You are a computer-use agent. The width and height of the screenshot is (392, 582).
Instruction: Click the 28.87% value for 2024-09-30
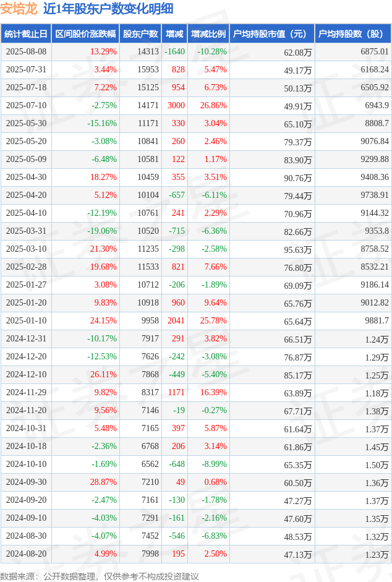(x=103, y=482)
